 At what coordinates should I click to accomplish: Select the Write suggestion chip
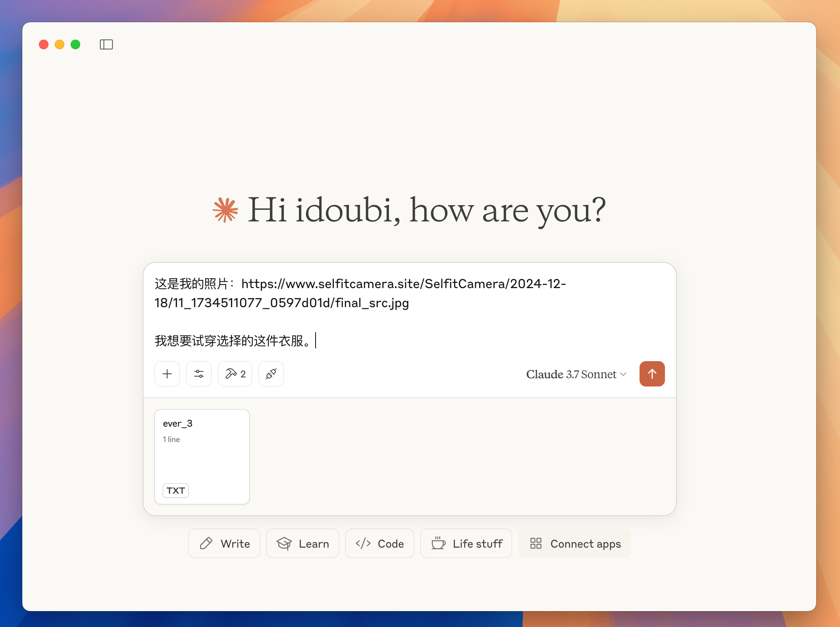224,543
